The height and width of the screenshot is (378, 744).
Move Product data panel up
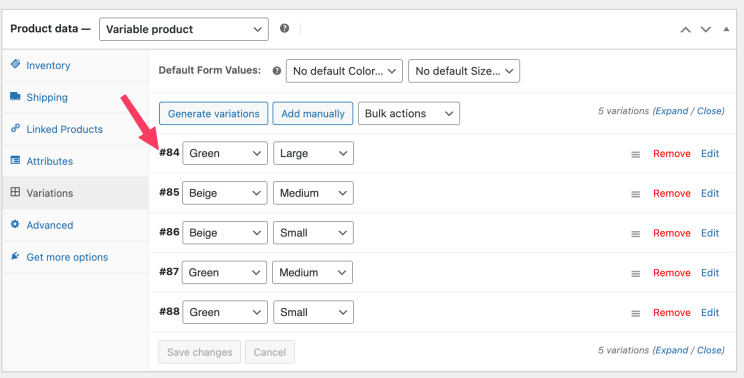[x=685, y=29]
